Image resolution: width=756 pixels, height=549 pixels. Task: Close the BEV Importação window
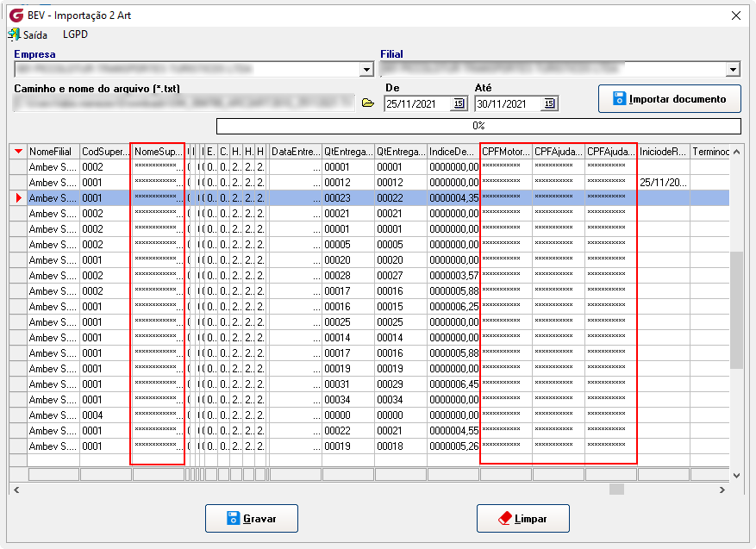point(736,16)
